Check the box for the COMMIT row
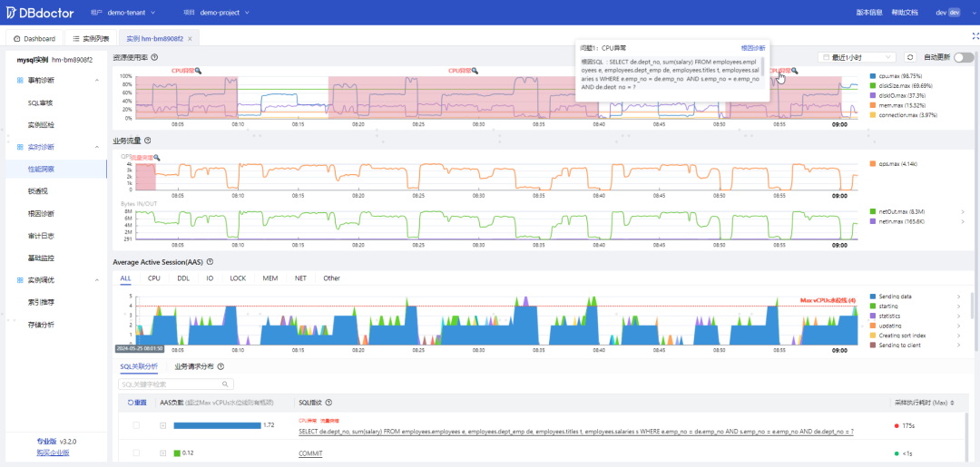Screen dimensions: 980x467 click(136, 453)
